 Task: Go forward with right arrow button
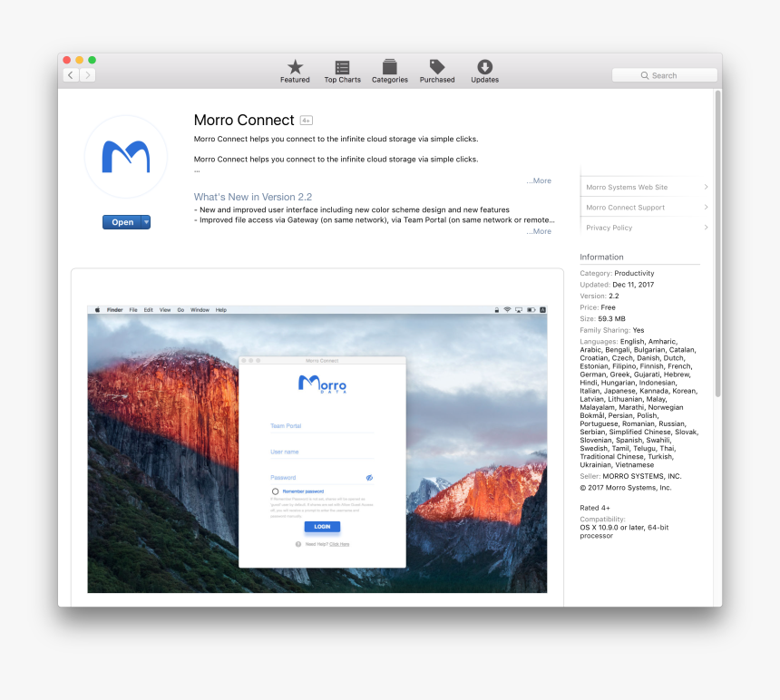pos(88,75)
